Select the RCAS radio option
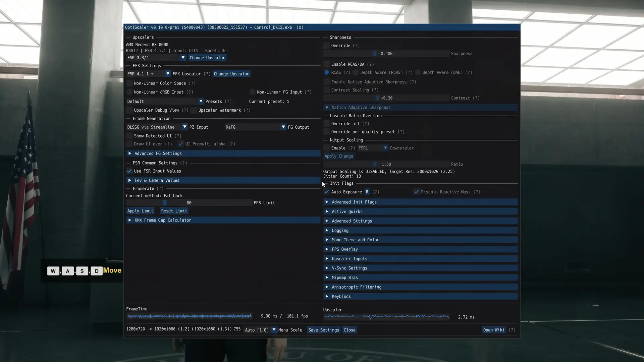This screenshot has height=362, width=644. pos(327,72)
